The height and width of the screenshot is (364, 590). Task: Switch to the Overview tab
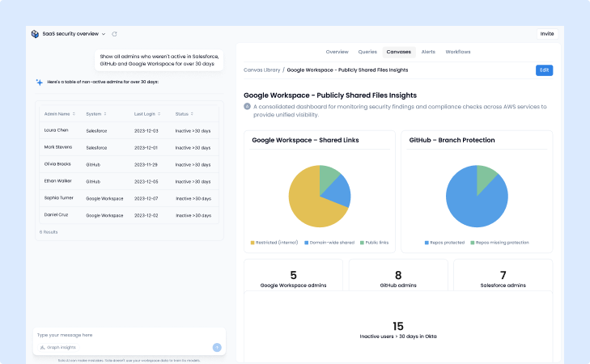[337, 52]
